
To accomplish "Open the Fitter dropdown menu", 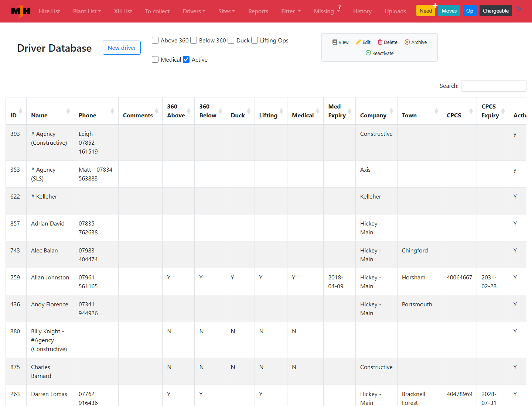I will pyautogui.click(x=291, y=11).
